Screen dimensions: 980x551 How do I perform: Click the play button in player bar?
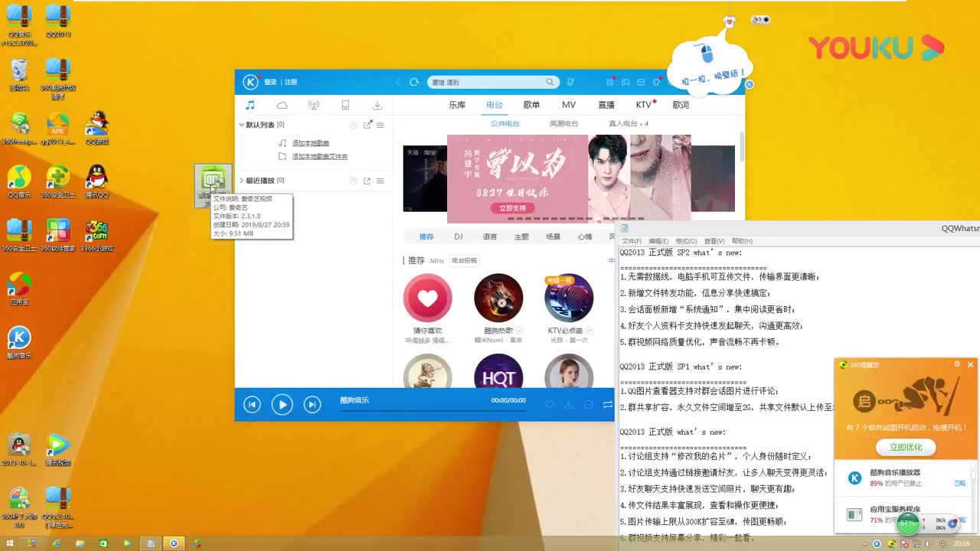tap(282, 405)
